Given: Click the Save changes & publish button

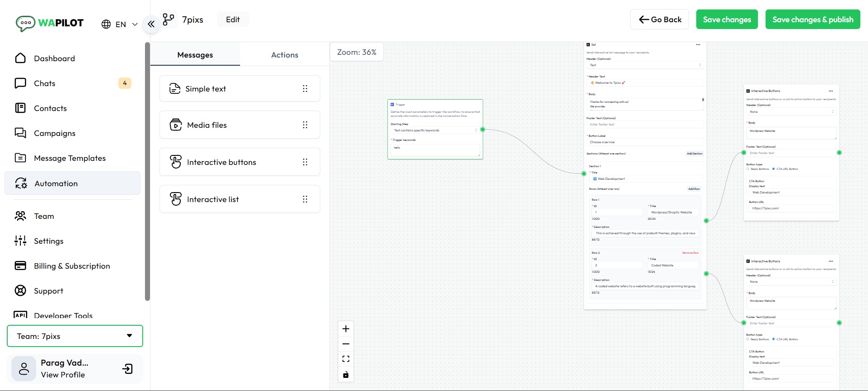Looking at the screenshot, I should point(812,19).
